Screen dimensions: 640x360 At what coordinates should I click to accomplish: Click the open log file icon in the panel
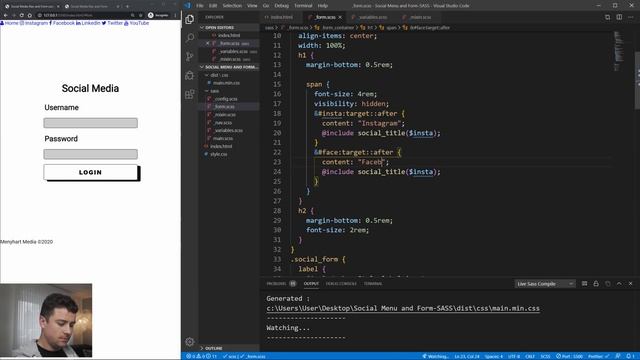tap(608, 283)
